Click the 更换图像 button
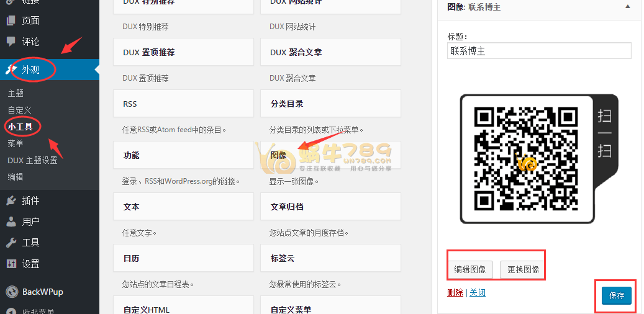The height and width of the screenshot is (314, 644). coord(523,270)
